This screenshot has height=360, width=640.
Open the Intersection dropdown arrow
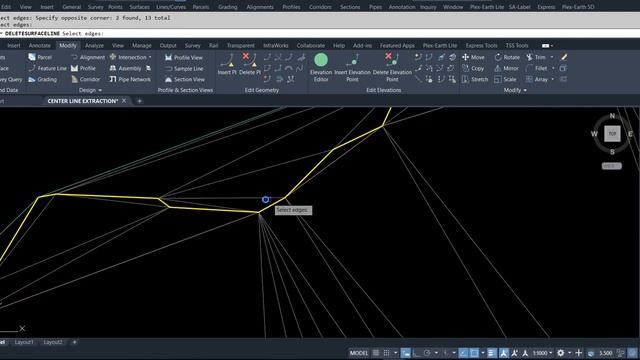tap(150, 57)
